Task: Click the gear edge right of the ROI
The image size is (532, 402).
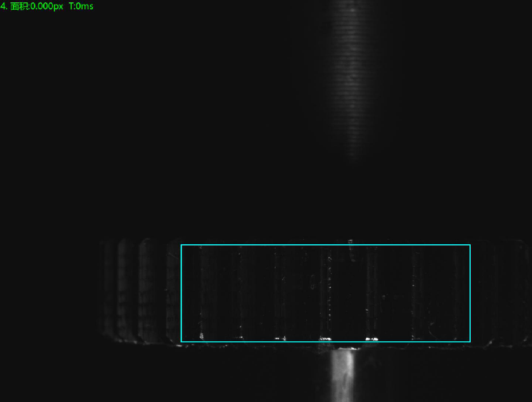Action: (x=499, y=290)
